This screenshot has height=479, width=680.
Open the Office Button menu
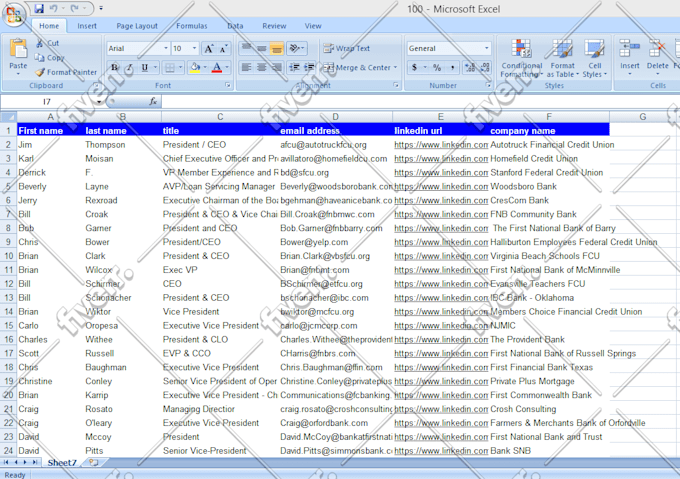14,14
